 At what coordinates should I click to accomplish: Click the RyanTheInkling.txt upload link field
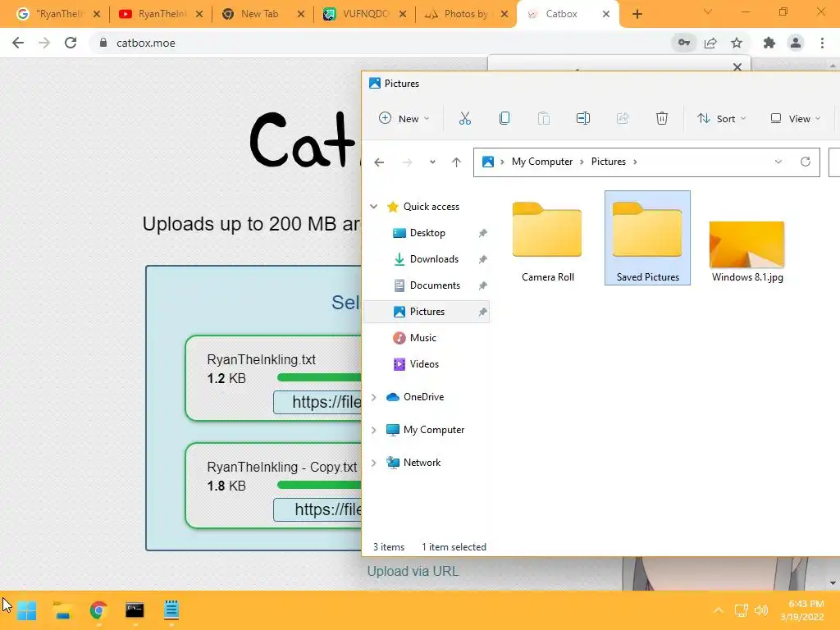click(317, 402)
